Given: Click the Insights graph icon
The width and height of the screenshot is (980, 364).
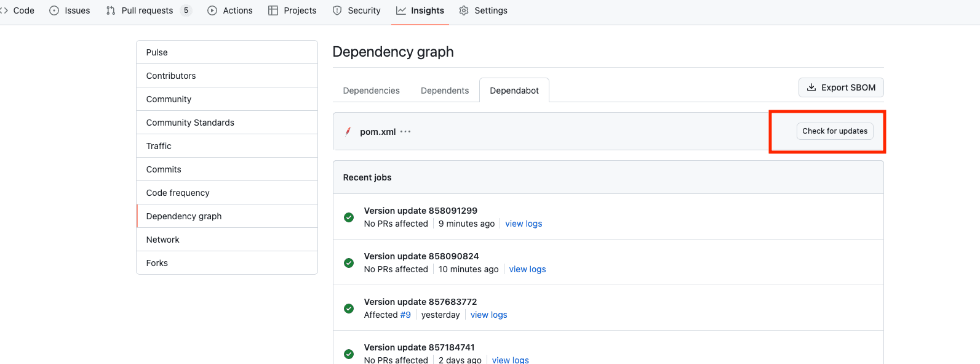Looking at the screenshot, I should [401, 10].
